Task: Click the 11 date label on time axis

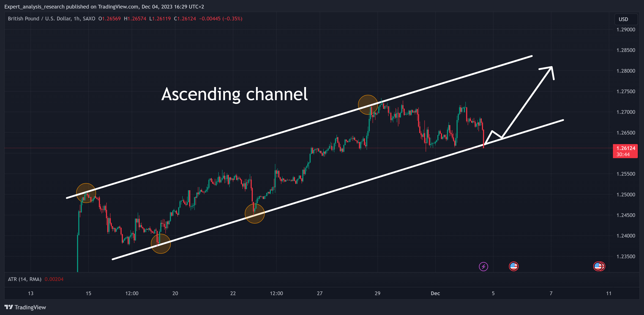Action: 608,293
